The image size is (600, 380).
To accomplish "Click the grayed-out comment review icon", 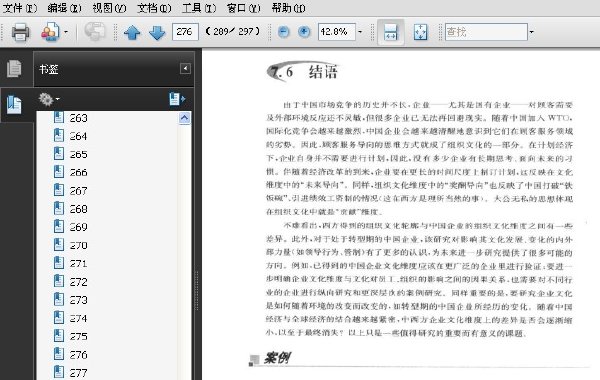I will pos(95,32).
